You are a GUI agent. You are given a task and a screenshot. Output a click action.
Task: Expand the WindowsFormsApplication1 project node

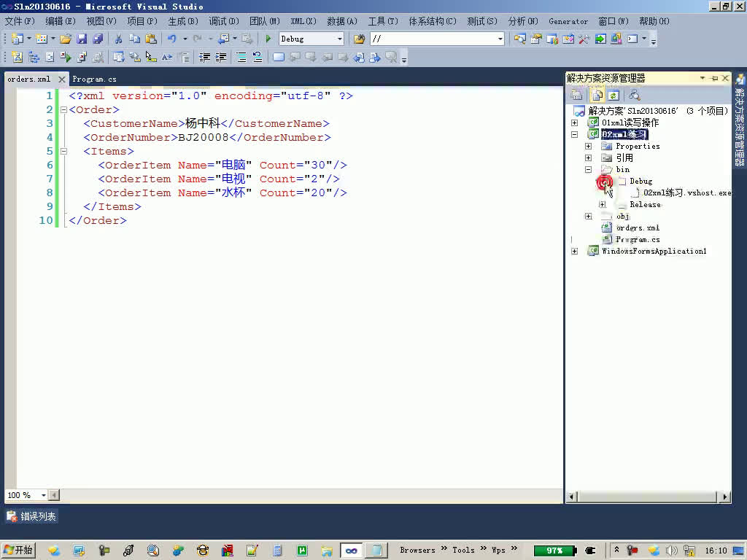(x=575, y=252)
